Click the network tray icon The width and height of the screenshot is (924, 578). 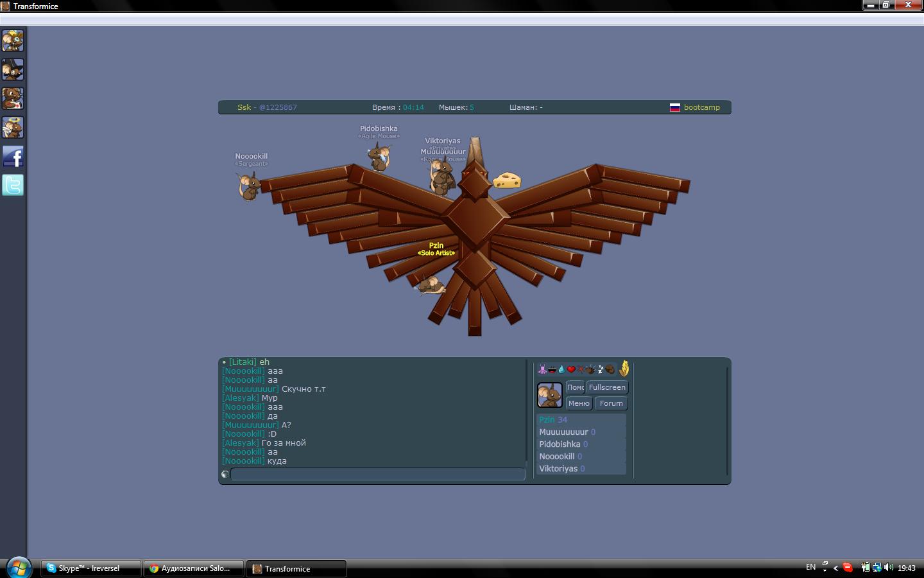[877, 567]
